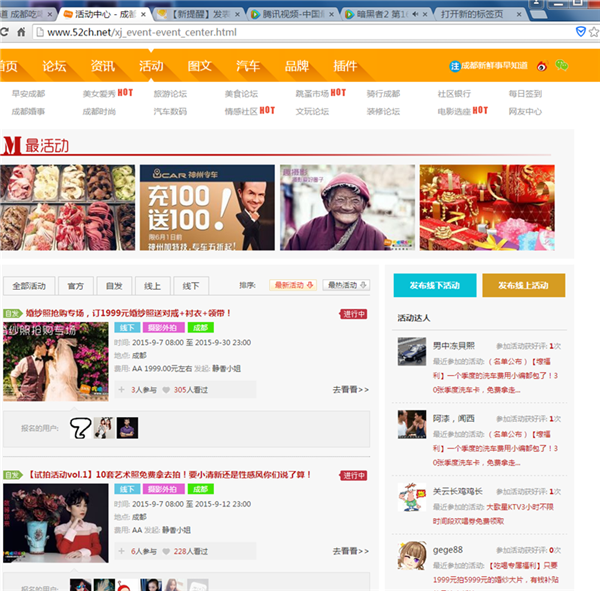Open 网友中心 link
Image resolution: width=600 pixels, height=591 pixels.
525,111
